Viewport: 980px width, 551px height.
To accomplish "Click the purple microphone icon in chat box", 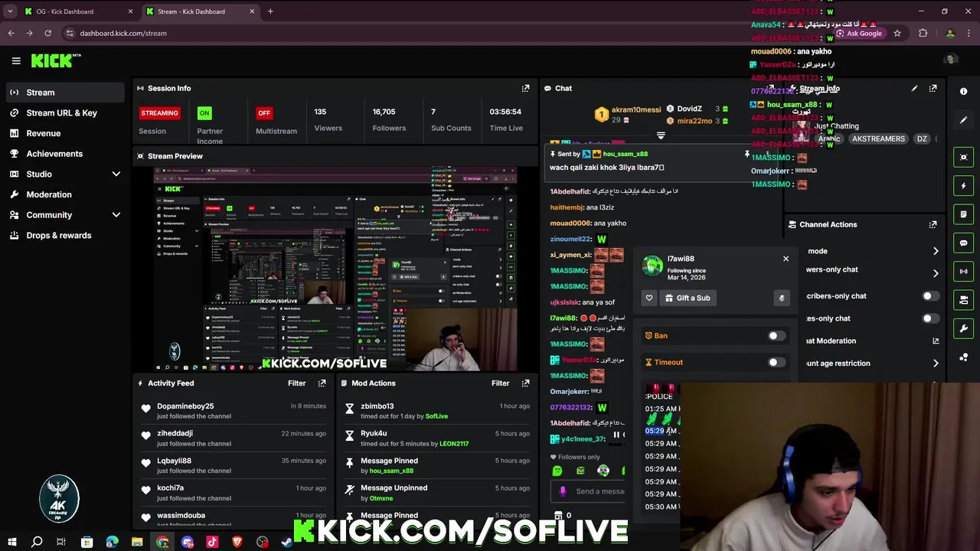I will 563,491.
